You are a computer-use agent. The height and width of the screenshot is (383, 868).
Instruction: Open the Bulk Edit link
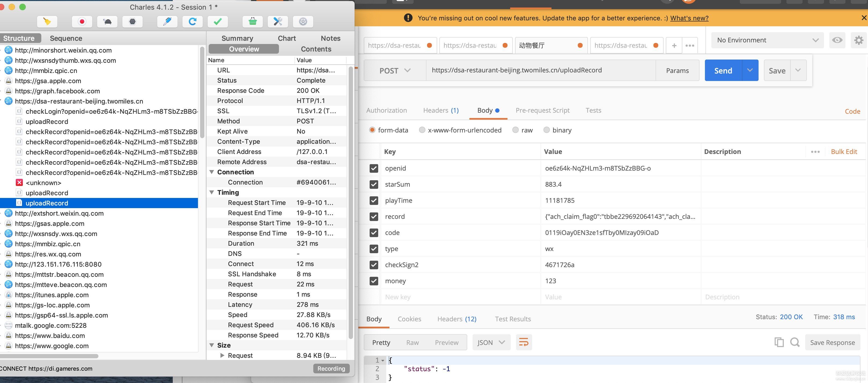[x=844, y=152]
